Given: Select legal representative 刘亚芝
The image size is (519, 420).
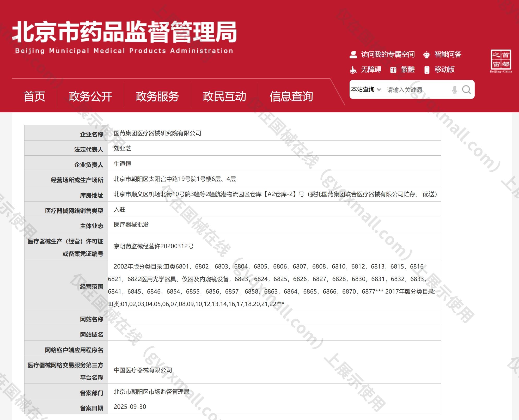Looking at the screenshot, I should [x=122, y=148].
